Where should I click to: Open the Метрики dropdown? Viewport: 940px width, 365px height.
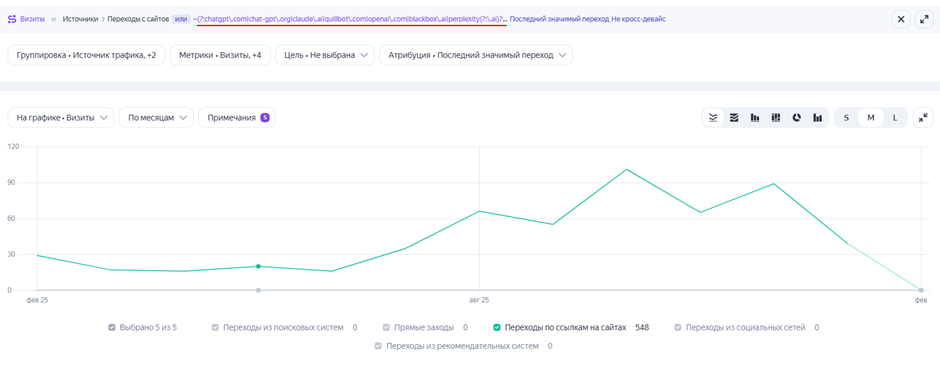[221, 55]
